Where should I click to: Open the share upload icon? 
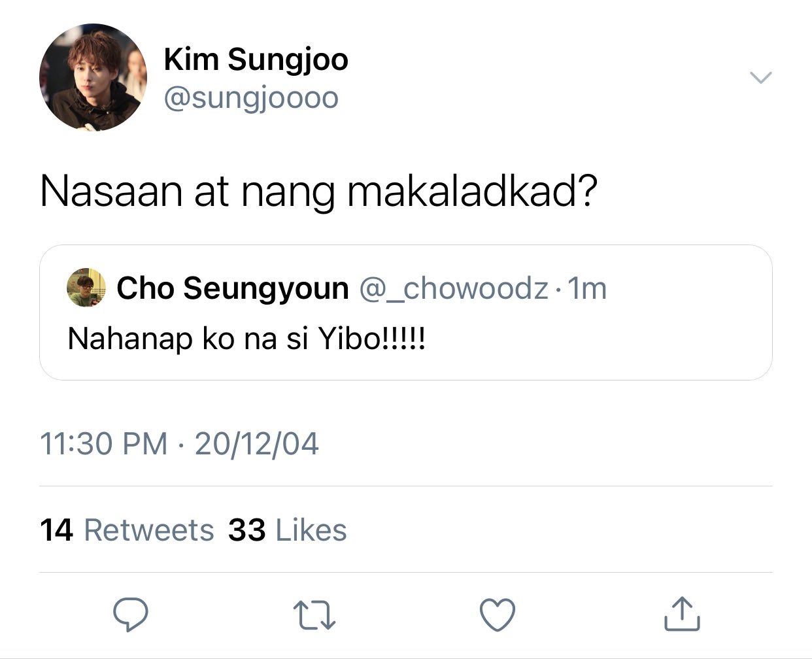[682, 613]
